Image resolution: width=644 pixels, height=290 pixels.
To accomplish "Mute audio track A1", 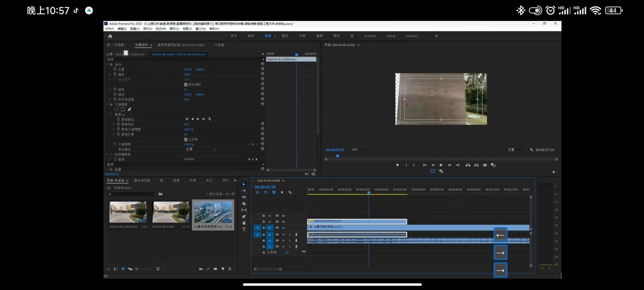I will (283, 235).
